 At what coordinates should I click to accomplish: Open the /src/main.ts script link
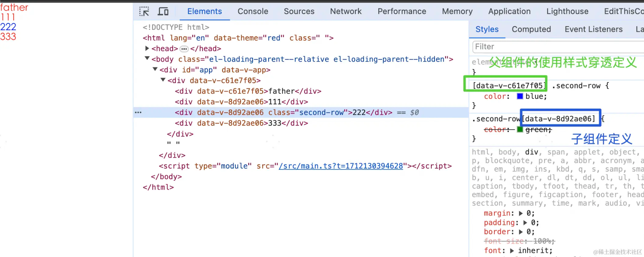pyautogui.click(x=341, y=166)
